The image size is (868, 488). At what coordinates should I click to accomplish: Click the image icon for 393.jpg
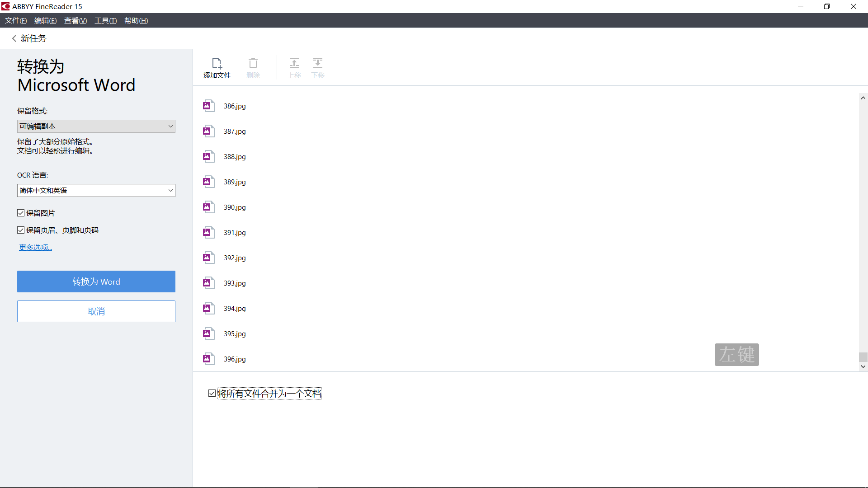208,283
